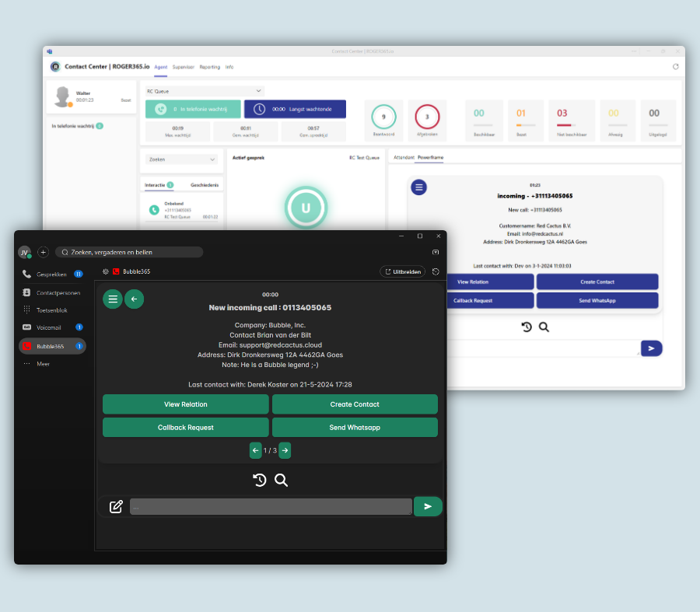Image resolution: width=700 pixels, height=612 pixels.
Task: Click Uitbreiden to expand the panel
Action: (403, 271)
